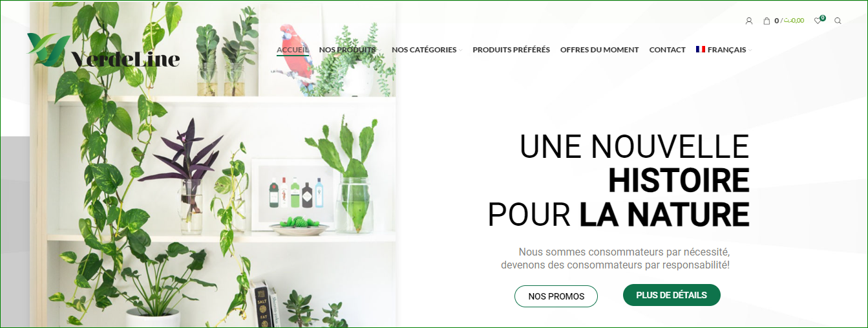Open the user account icon
Viewport: 868px width, 328px height.
click(x=749, y=21)
